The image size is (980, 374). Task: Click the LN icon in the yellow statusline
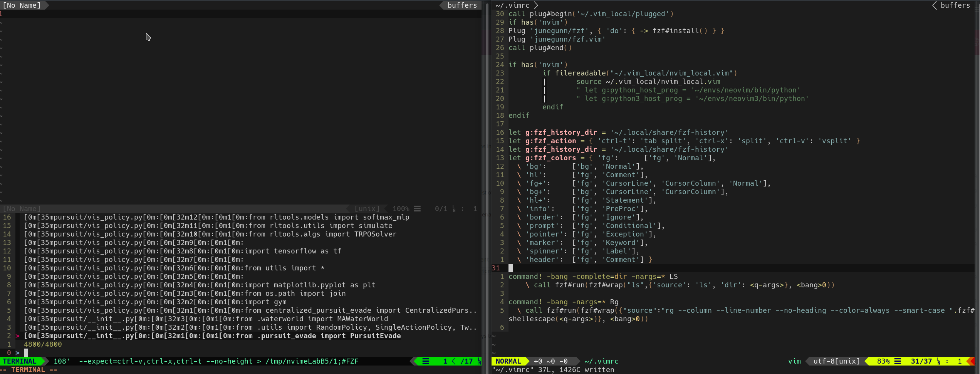[938, 362]
